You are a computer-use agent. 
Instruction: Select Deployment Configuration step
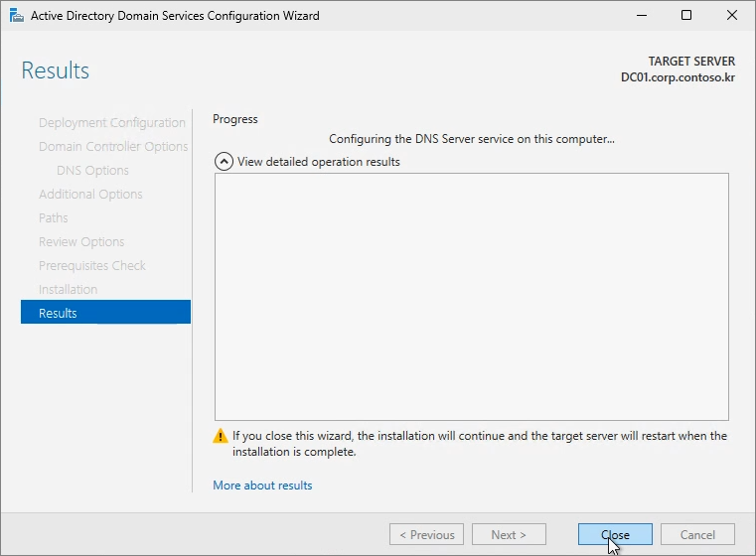click(112, 122)
